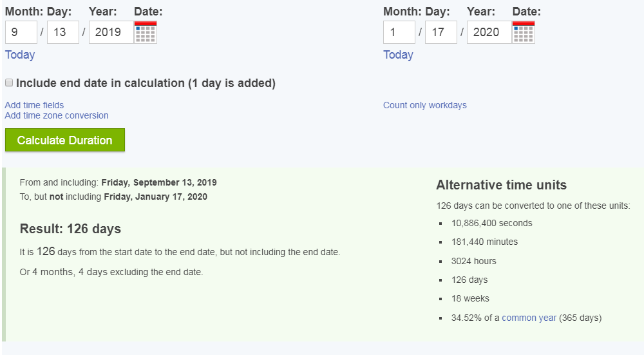This screenshot has height=355, width=644.
Task: Click the Calculate Duration button
Action: (65, 140)
